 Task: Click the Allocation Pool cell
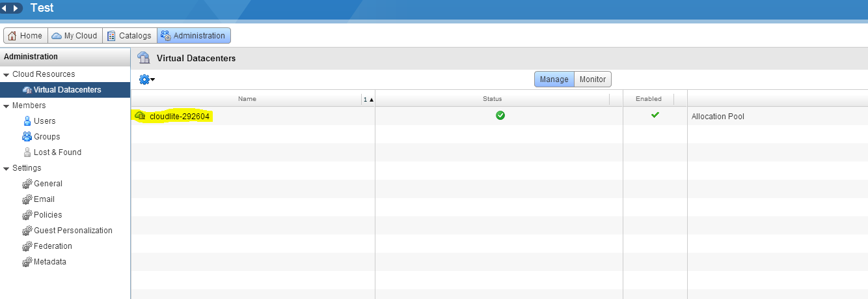click(718, 117)
